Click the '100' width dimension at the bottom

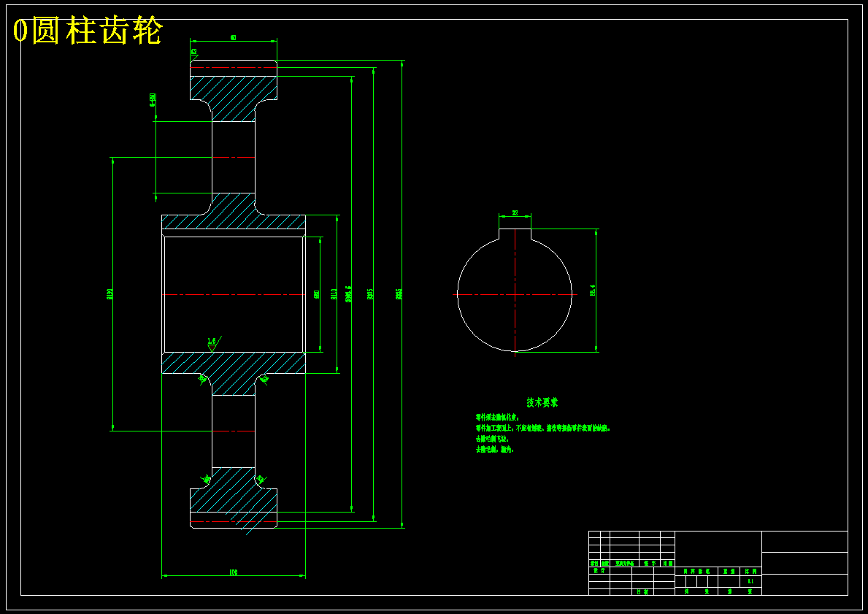click(233, 572)
